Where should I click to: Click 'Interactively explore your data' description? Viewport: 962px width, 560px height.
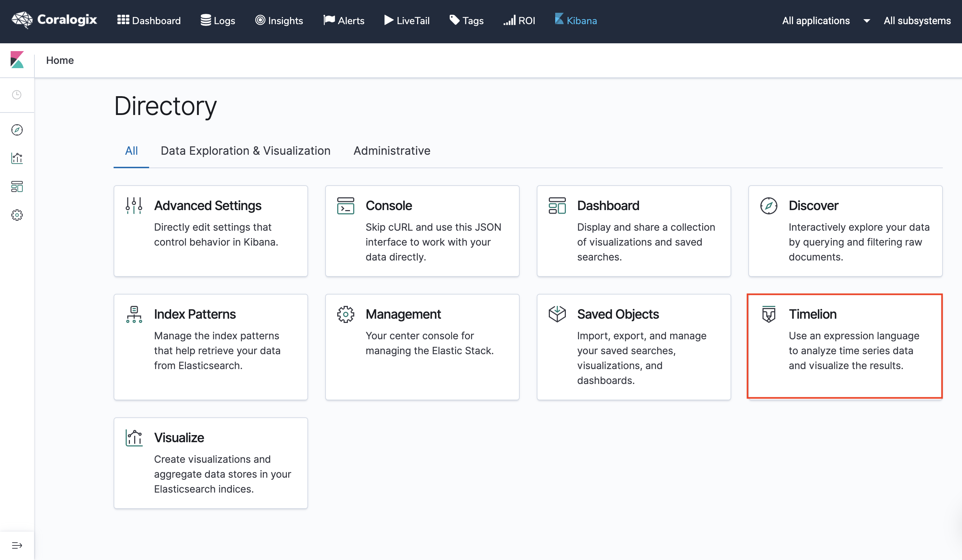tap(859, 242)
